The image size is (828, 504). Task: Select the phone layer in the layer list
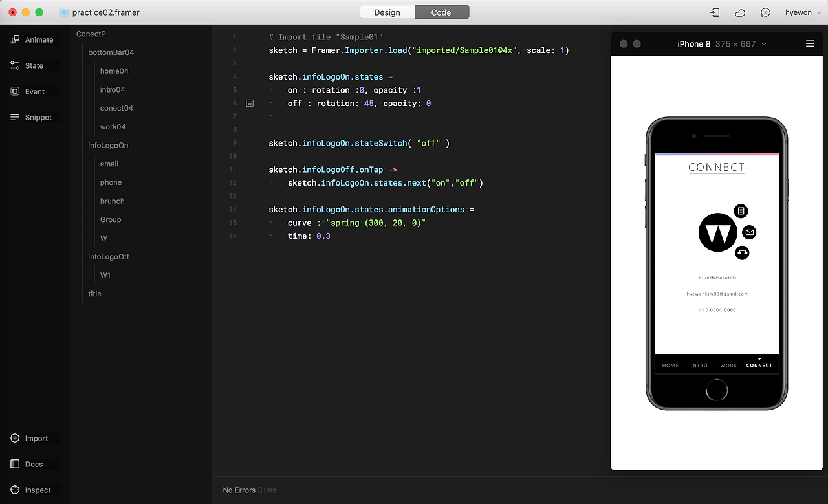(x=111, y=182)
